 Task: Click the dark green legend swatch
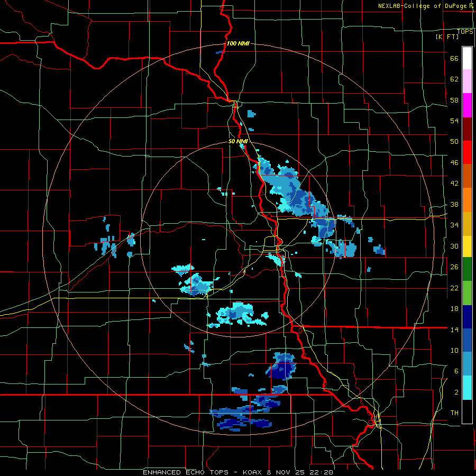click(x=467, y=269)
